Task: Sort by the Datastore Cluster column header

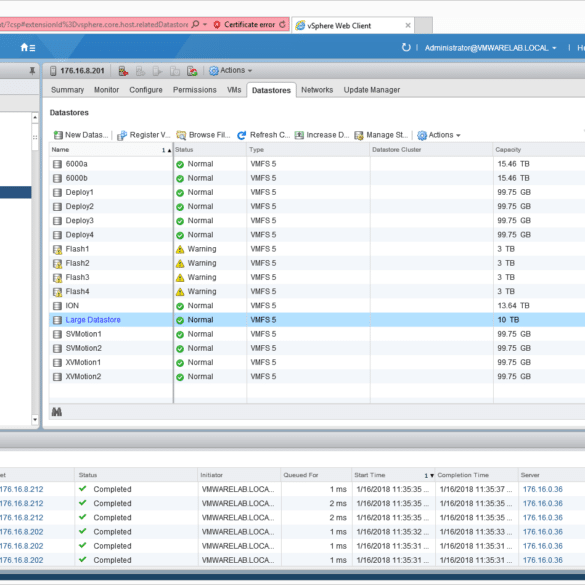Action: 431,150
